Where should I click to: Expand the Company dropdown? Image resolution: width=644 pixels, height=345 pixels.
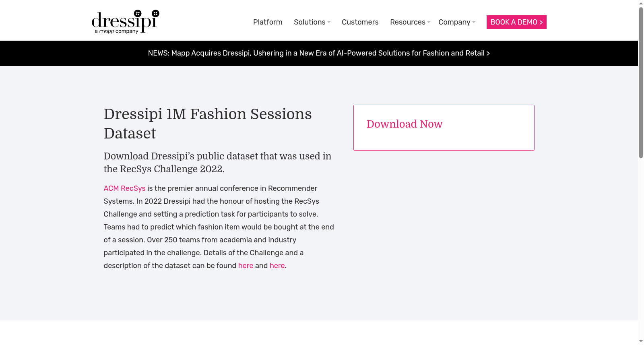(457, 22)
